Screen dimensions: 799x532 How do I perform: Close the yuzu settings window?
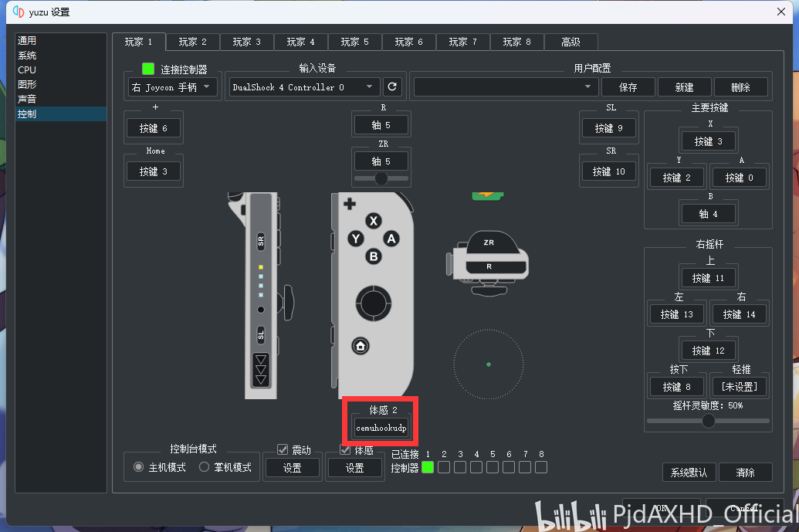point(780,12)
